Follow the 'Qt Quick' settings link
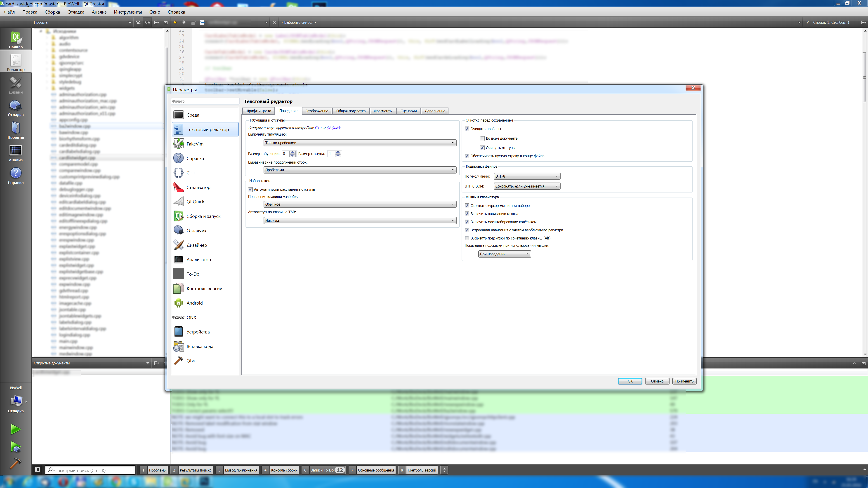868x488 pixels. 333,128
